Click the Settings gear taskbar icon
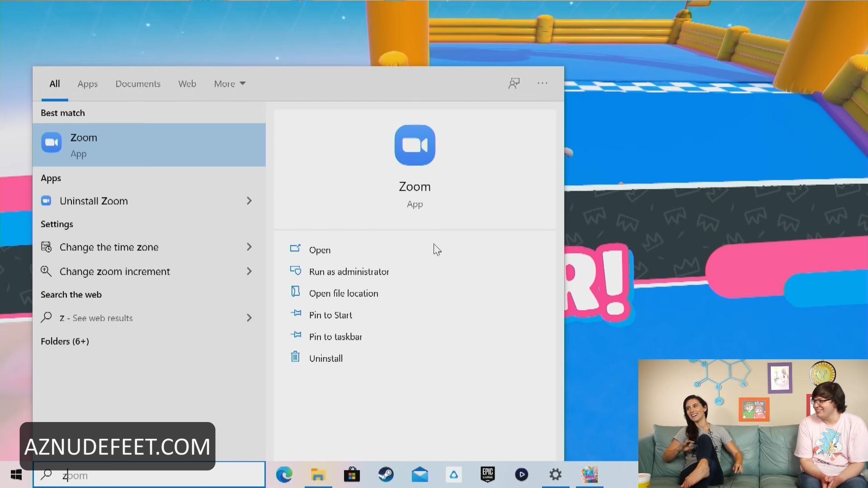Viewport: 868px width, 488px height. point(555,475)
